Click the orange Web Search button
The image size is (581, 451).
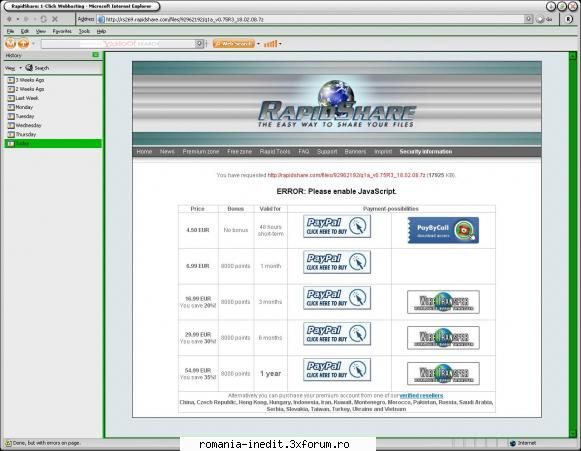click(x=234, y=44)
